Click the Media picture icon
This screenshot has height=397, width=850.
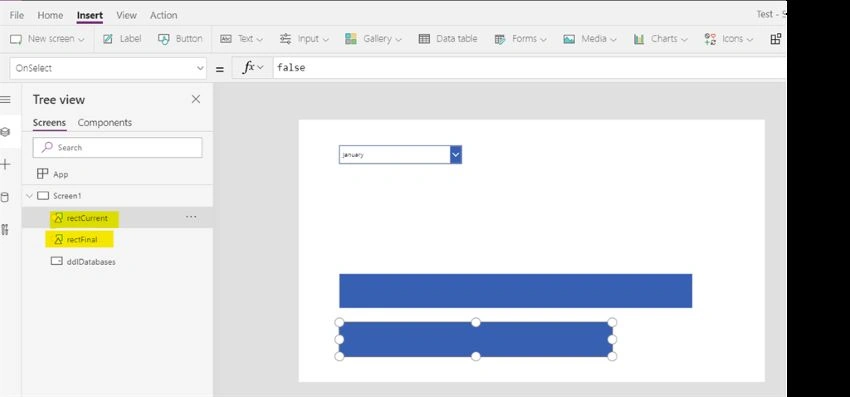569,39
